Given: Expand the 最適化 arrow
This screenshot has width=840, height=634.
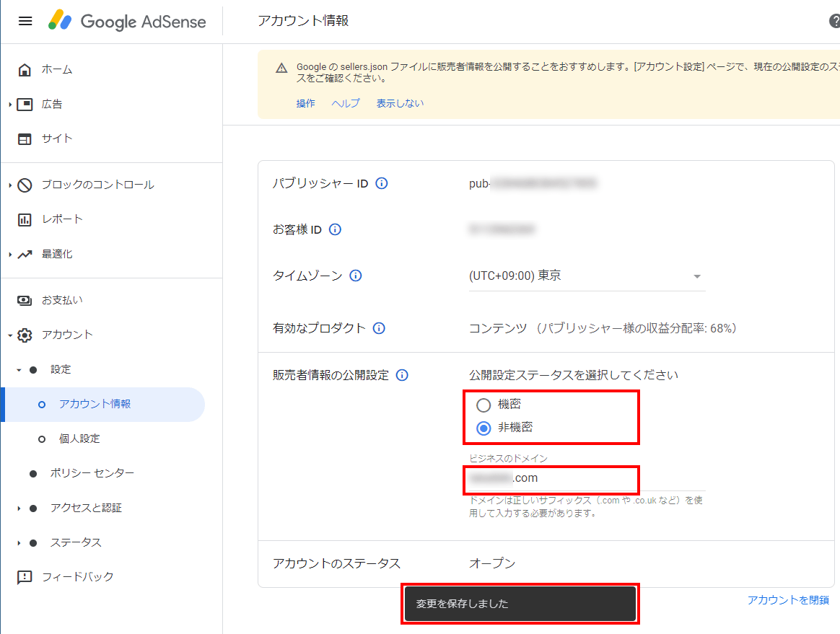Looking at the screenshot, I should coord(10,255).
